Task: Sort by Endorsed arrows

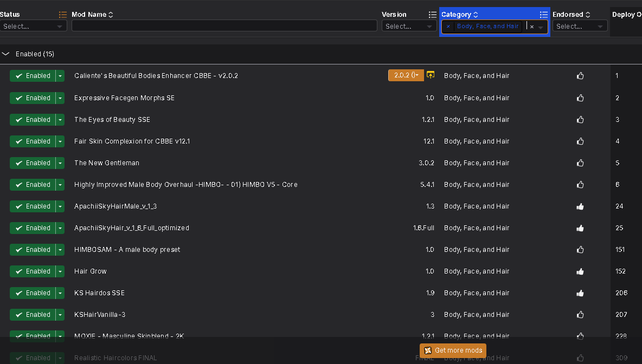Action: click(588, 15)
